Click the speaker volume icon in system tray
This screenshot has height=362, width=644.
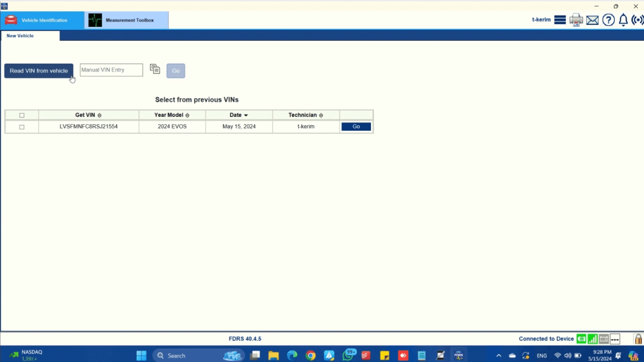pyautogui.click(x=568, y=356)
